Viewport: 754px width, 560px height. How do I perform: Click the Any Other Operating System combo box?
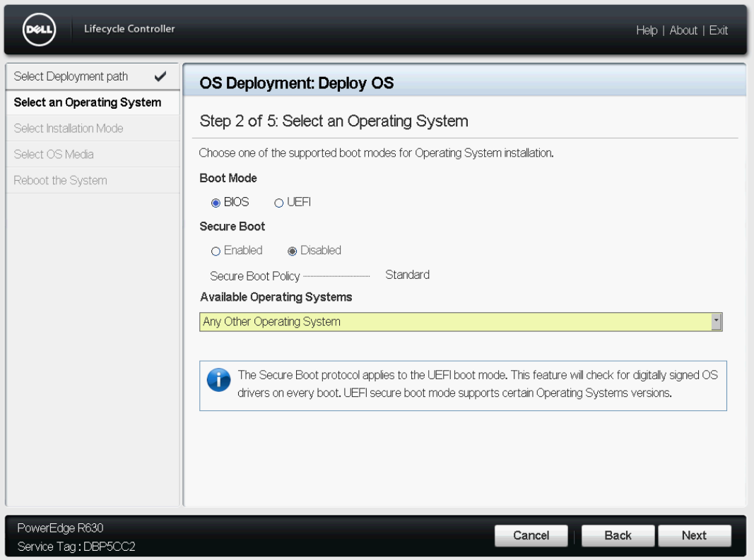tap(461, 321)
